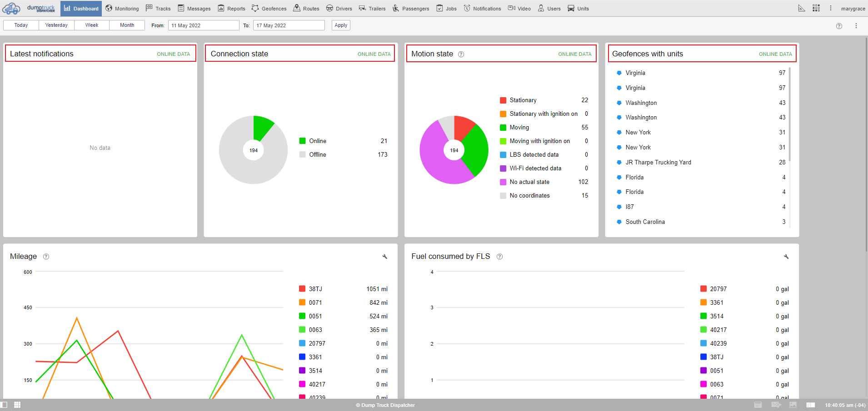This screenshot has height=411, width=868.
Task: Click the From date input field
Action: tap(204, 25)
